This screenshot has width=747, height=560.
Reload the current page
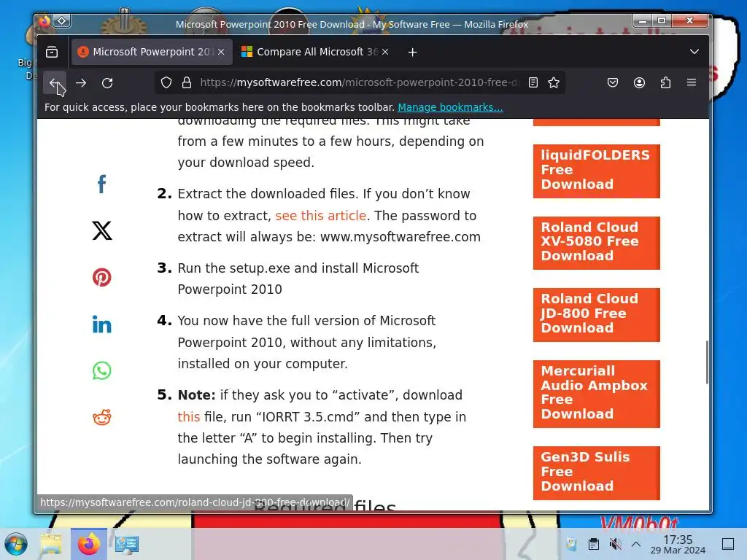(107, 83)
